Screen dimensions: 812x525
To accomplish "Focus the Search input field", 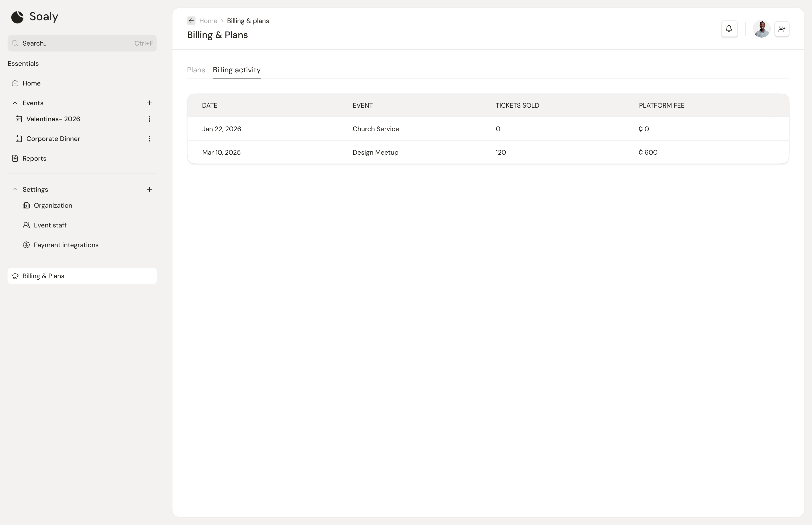I will (x=82, y=43).
